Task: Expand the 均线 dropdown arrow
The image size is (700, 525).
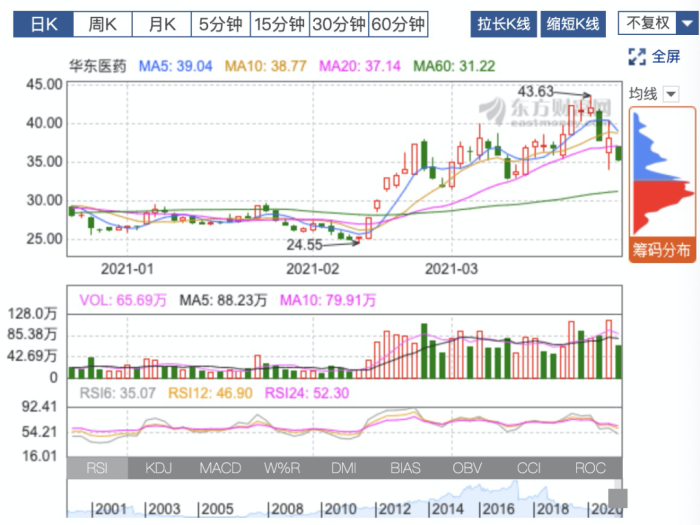Action: pyautogui.click(x=671, y=94)
